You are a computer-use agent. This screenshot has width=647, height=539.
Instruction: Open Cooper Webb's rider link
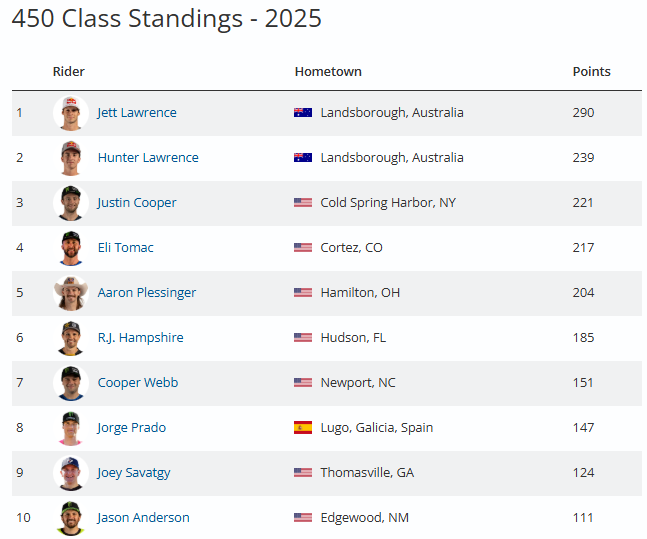coord(138,383)
